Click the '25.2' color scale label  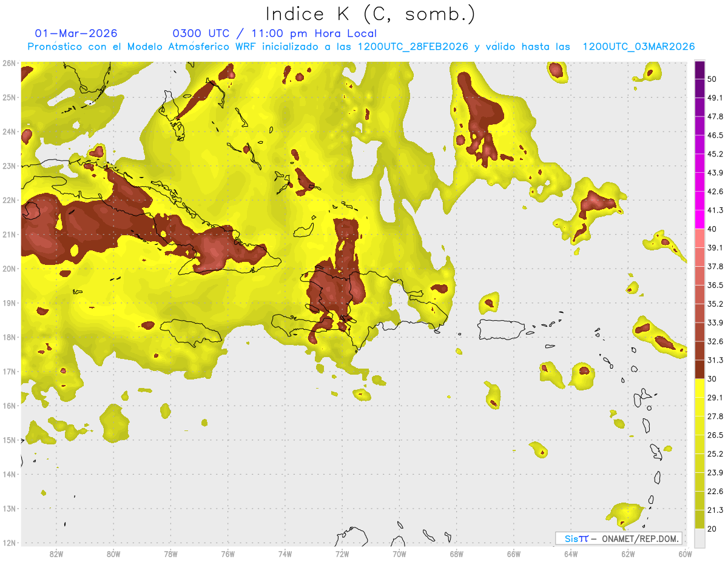click(x=715, y=453)
